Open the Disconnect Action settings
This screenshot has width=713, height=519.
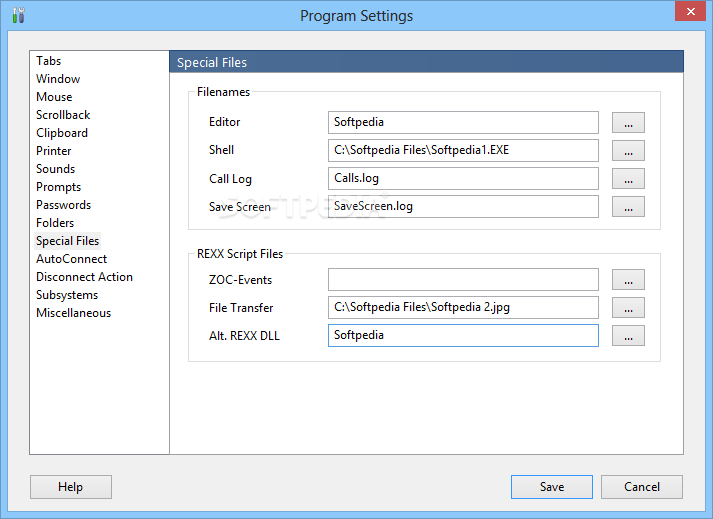(x=84, y=277)
